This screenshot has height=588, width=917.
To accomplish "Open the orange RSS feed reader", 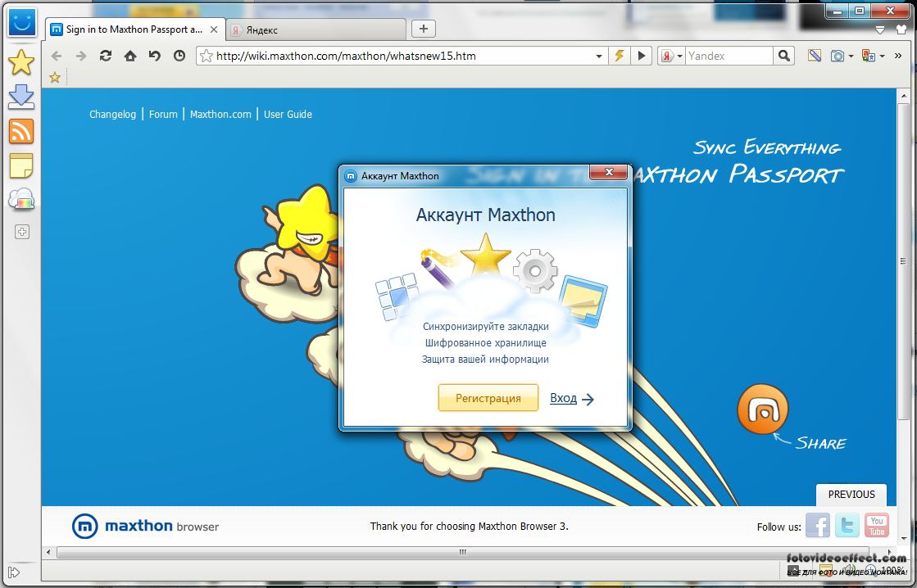I will (21, 131).
